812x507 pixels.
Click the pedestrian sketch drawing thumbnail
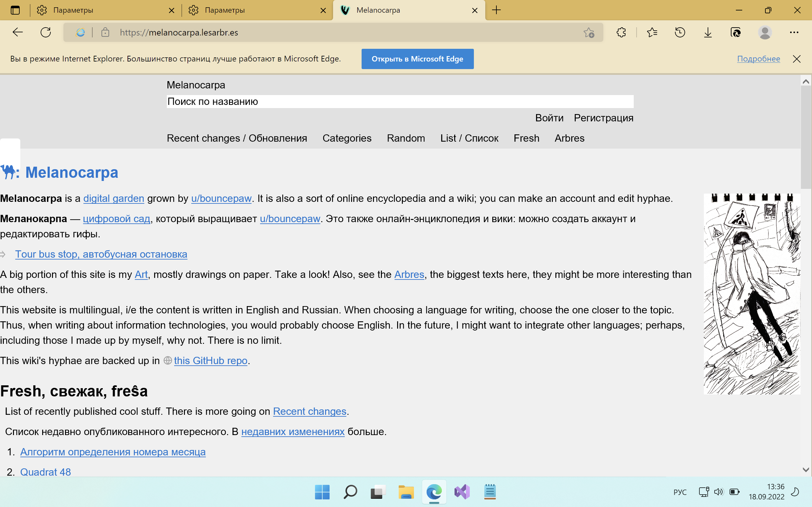(752, 294)
